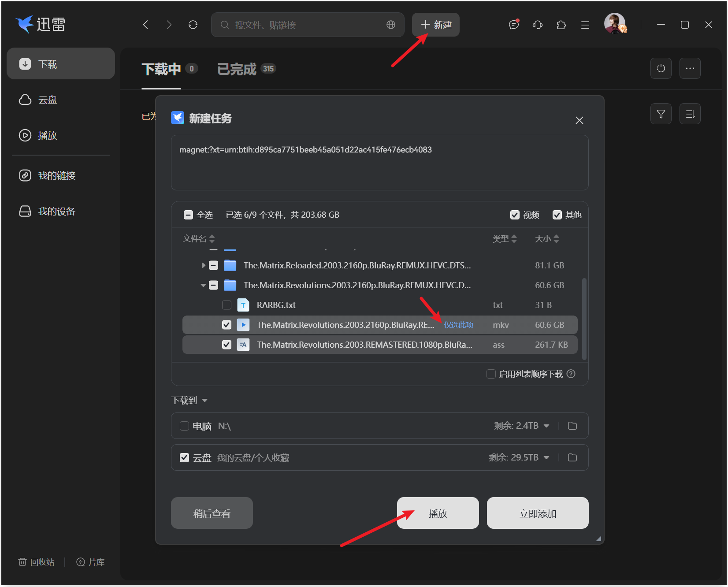Click the mkv video file icon
The height and width of the screenshot is (587, 728).
click(x=243, y=325)
